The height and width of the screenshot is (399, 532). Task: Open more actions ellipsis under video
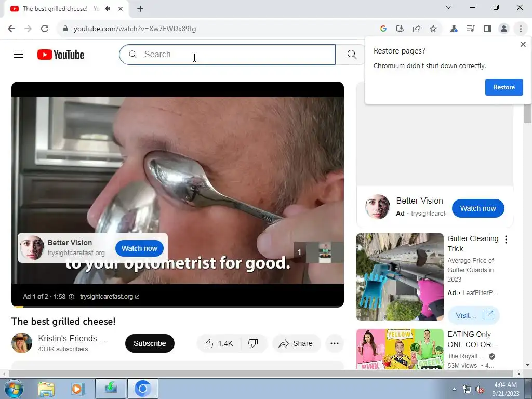coord(335,344)
